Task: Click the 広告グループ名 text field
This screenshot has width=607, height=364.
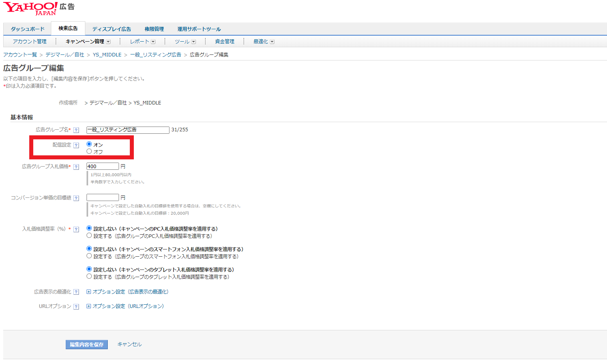Action: click(128, 130)
